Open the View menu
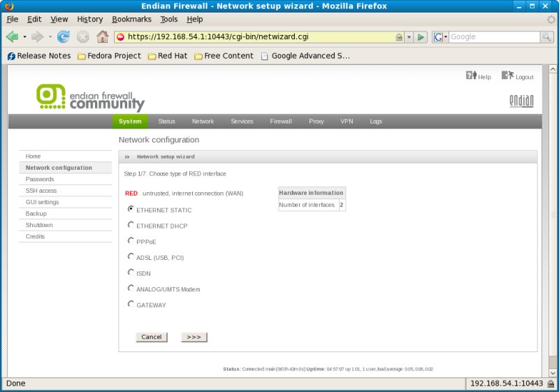The height and width of the screenshot is (392, 559). coord(59,20)
